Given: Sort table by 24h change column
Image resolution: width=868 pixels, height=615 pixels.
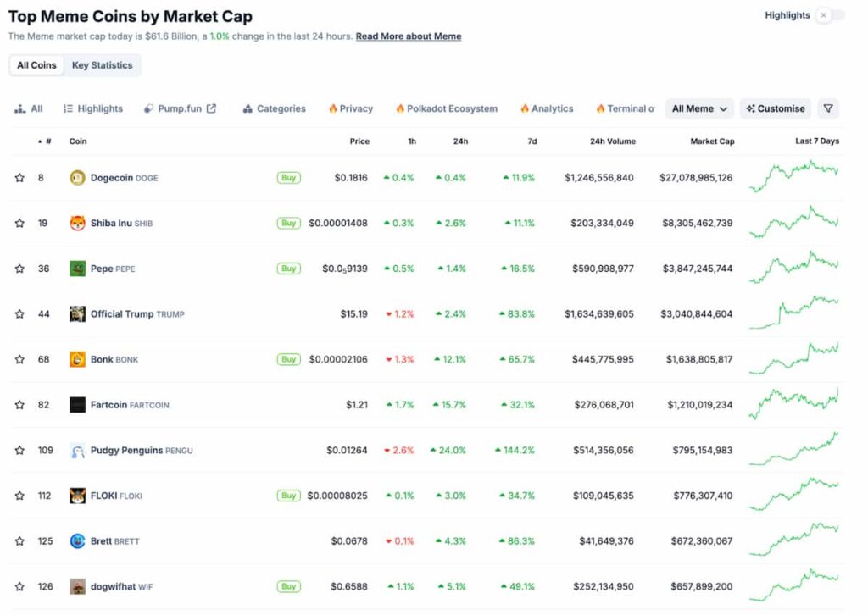Looking at the screenshot, I should [x=460, y=141].
